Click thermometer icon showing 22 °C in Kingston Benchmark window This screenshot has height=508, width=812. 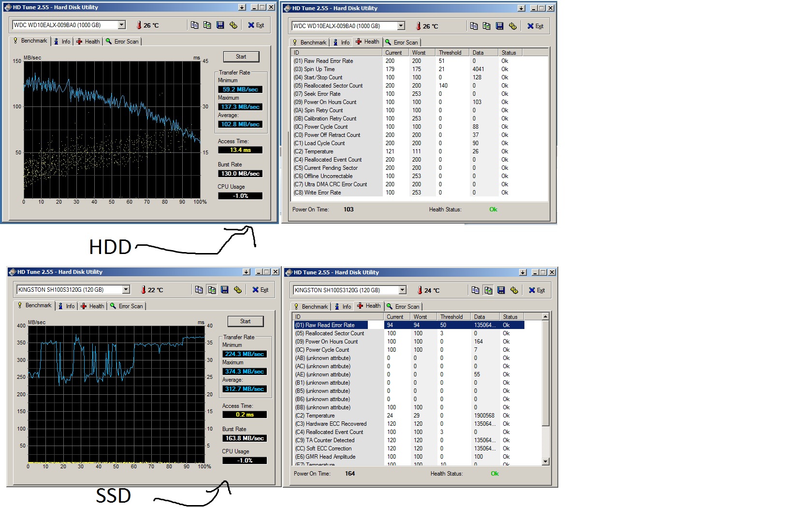point(143,290)
